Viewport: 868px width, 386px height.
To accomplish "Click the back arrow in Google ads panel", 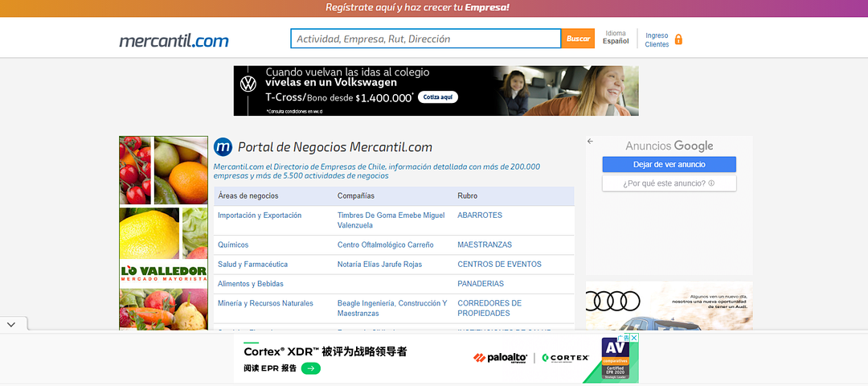I will coord(590,142).
